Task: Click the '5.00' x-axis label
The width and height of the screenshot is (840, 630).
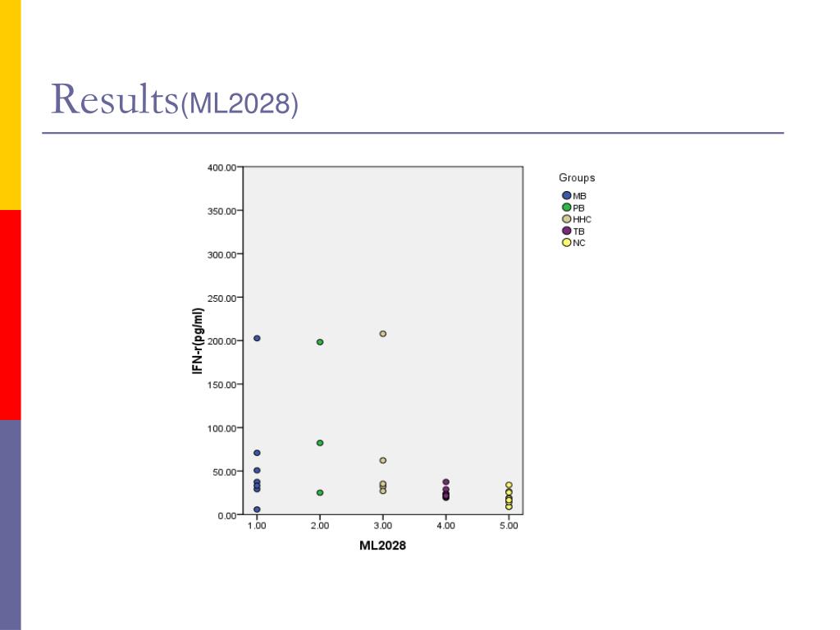Action: click(509, 526)
